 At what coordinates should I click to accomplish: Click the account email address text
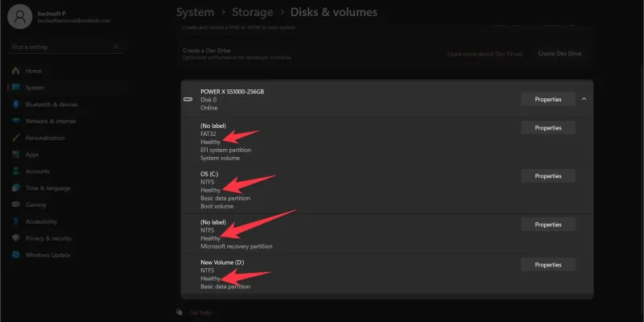point(73,21)
